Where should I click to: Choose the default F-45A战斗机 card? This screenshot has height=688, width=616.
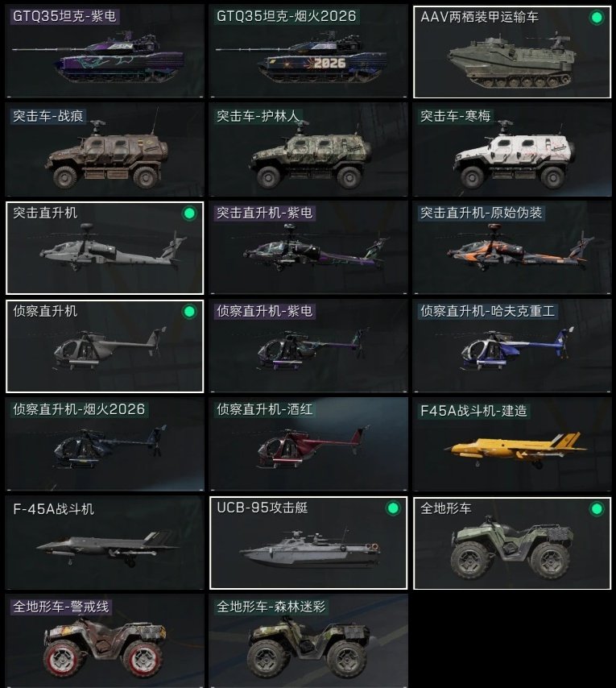tap(105, 543)
